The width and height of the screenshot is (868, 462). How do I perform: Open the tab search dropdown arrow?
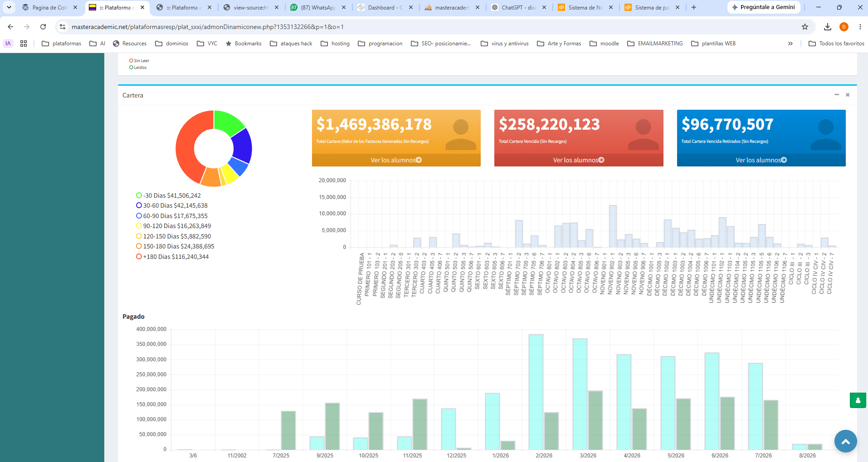coord(9,7)
